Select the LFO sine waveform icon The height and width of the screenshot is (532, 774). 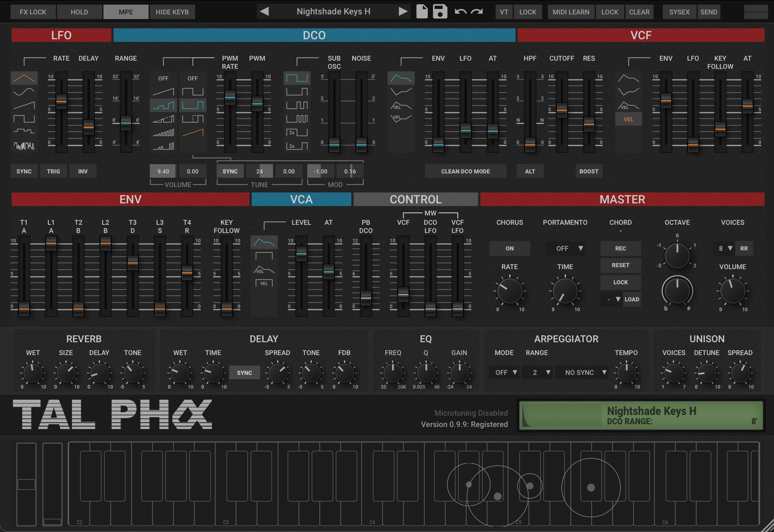[x=24, y=92]
